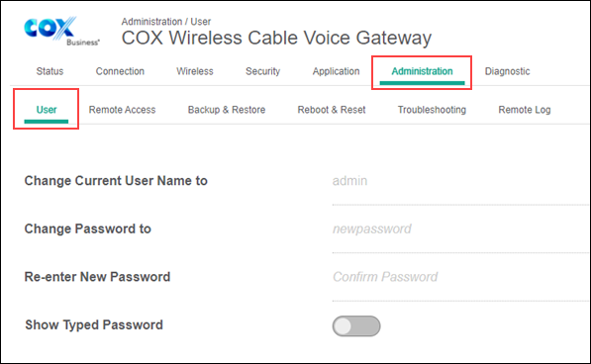This screenshot has width=591, height=364.
Task: Switch to Backup & Restore sub-tab
Action: 227,110
